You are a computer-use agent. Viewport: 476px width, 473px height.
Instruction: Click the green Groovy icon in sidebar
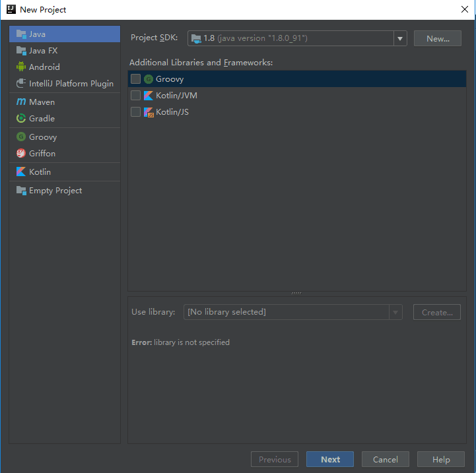(21, 137)
